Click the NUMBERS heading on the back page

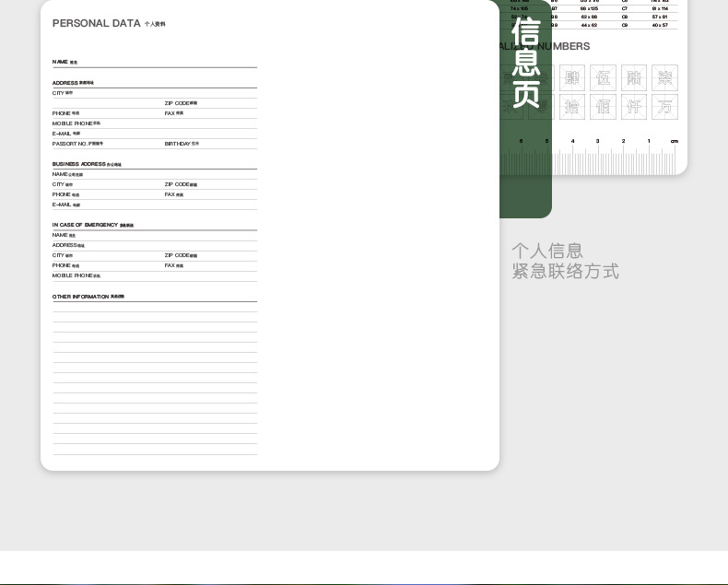coord(564,46)
